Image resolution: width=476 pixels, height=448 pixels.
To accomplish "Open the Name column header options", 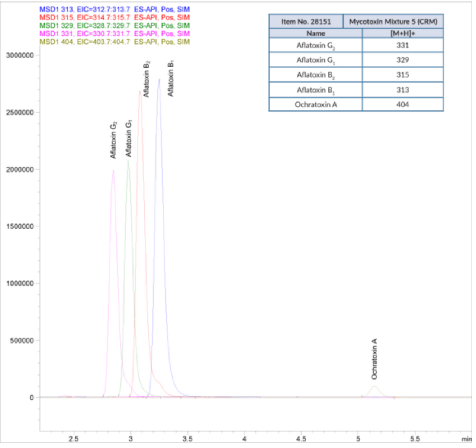I will (315, 33).
